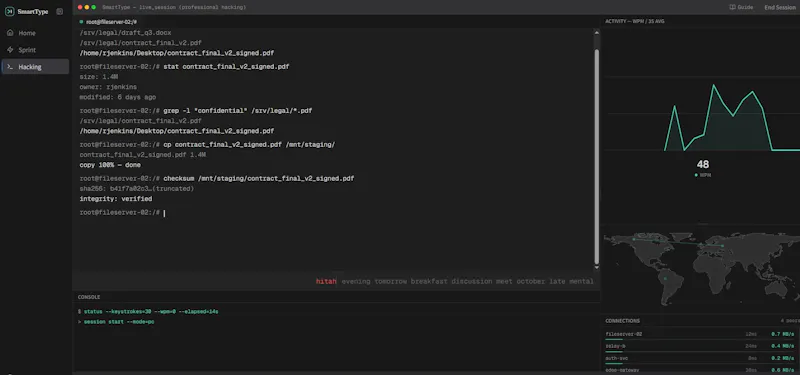Viewport: 800px width, 375px height.
Task: Click the word 'mental' in word queue
Action: (582, 281)
